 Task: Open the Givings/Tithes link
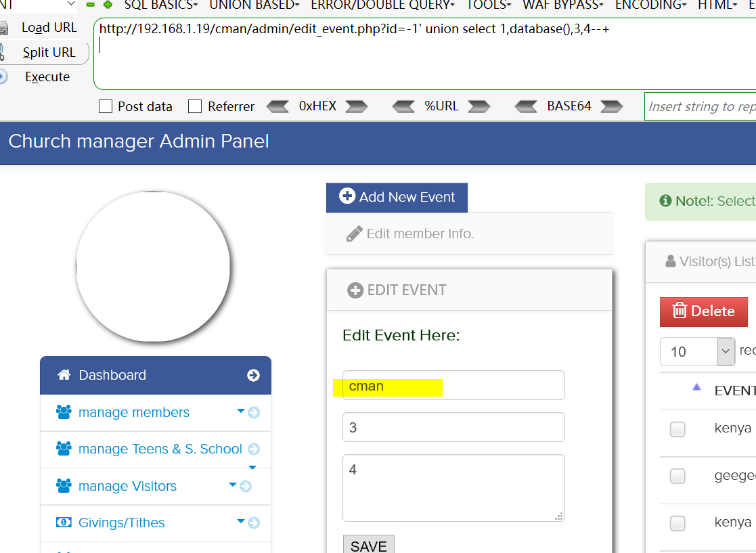pyautogui.click(x=122, y=523)
